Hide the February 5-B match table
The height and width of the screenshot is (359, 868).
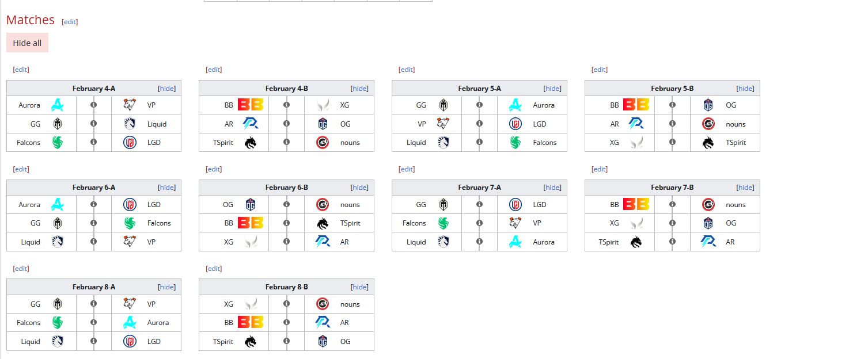coord(745,88)
